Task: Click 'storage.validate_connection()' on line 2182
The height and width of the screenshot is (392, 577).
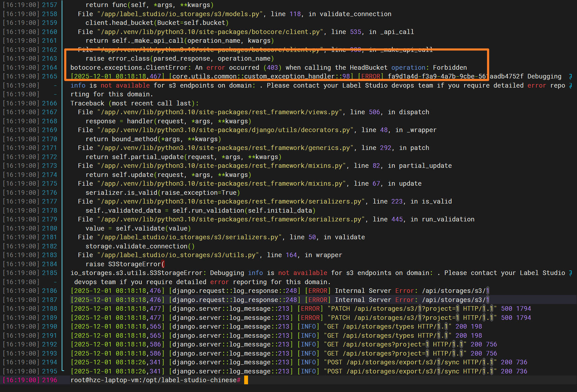Action: pos(140,246)
